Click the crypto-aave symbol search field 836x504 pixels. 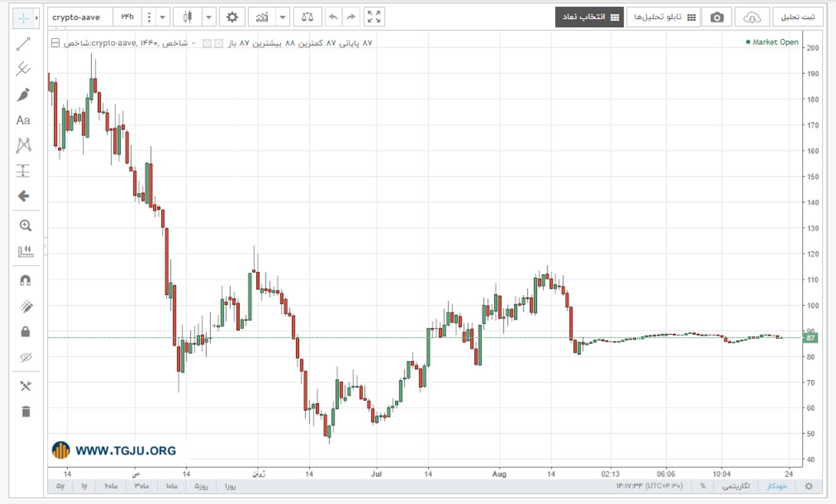[x=80, y=17]
